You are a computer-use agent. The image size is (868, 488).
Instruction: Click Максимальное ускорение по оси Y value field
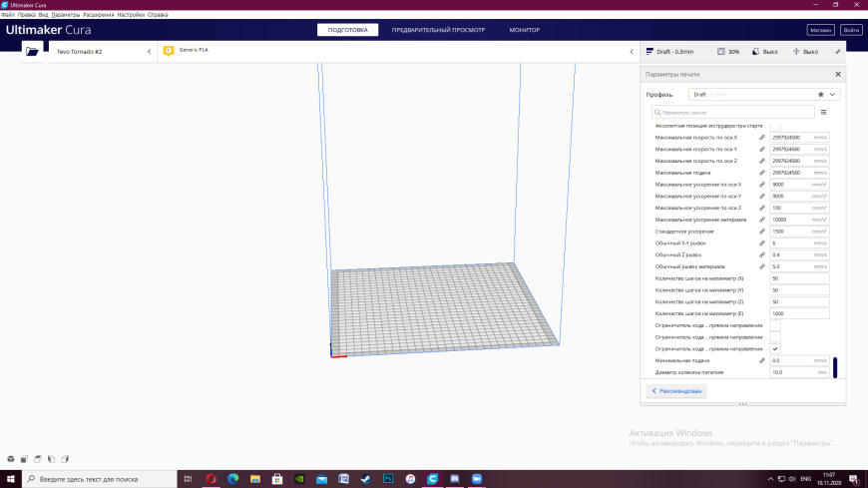point(799,196)
